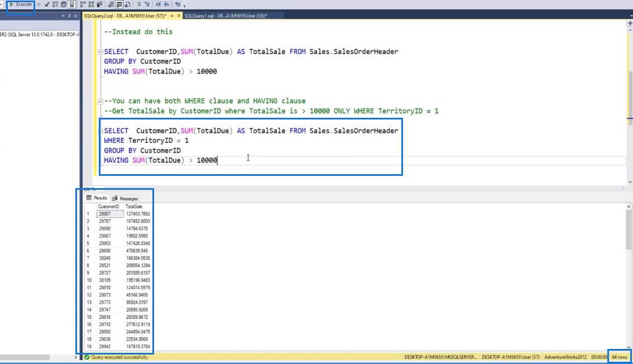
Task: Open the active documents list dropdown
Action: pos(631,16)
